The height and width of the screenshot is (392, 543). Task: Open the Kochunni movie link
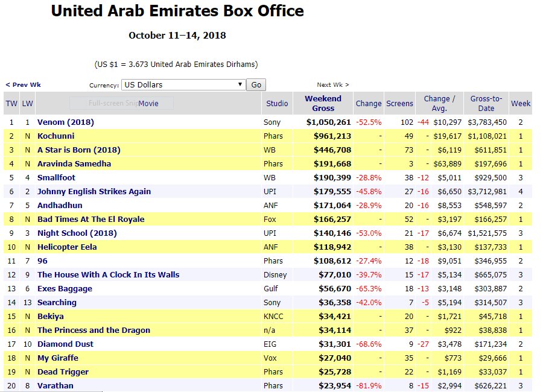coord(56,136)
